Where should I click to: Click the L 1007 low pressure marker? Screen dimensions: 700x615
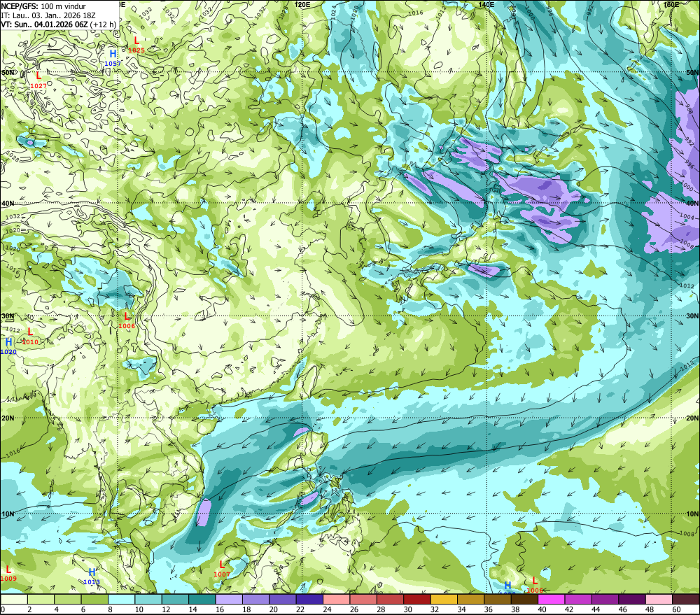coord(222,569)
